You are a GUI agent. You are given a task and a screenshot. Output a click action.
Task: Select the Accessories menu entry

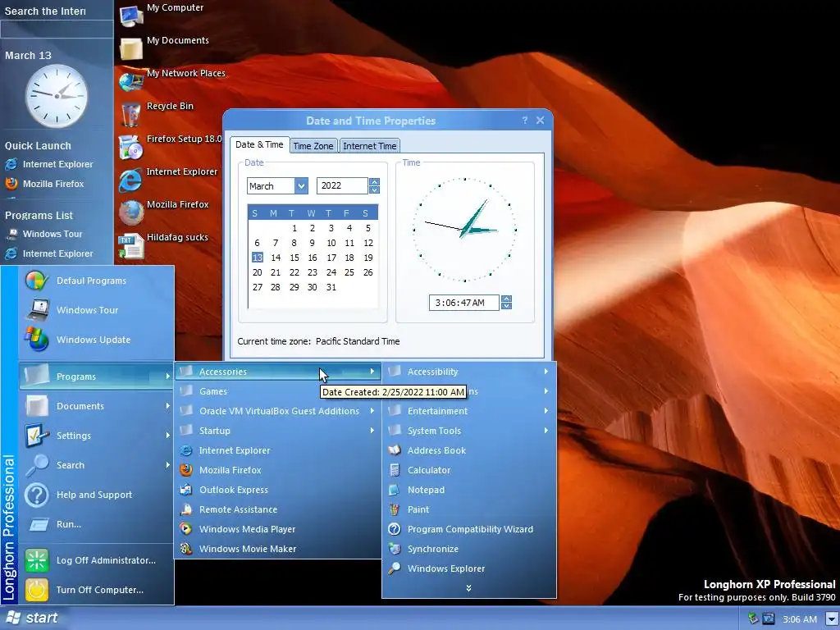point(277,372)
